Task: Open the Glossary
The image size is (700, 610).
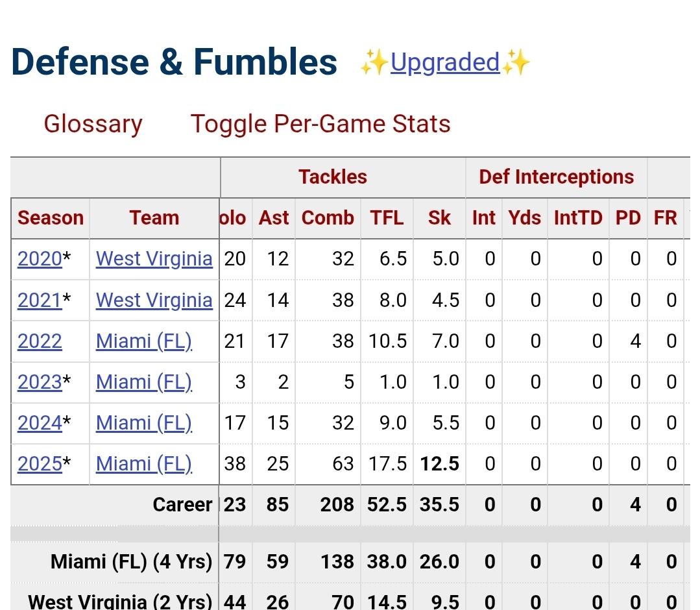Action: coord(93,123)
